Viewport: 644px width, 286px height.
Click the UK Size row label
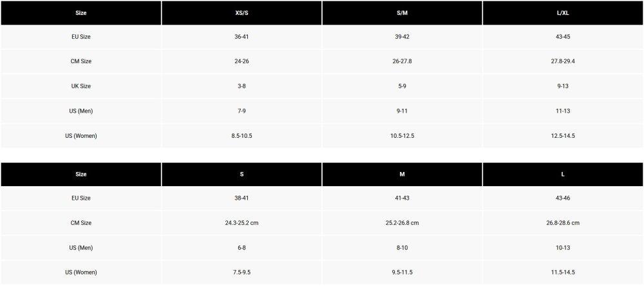80,86
